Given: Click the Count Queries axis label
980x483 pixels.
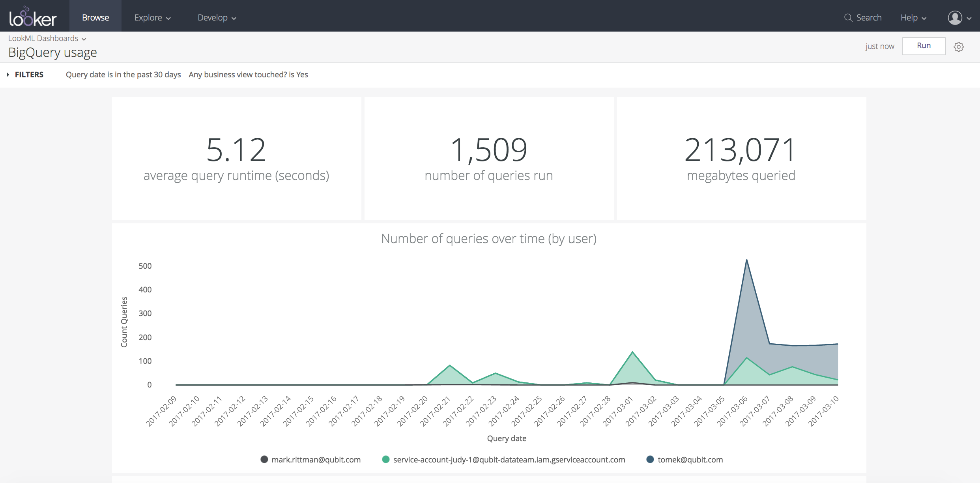Looking at the screenshot, I should pyautogui.click(x=124, y=322).
